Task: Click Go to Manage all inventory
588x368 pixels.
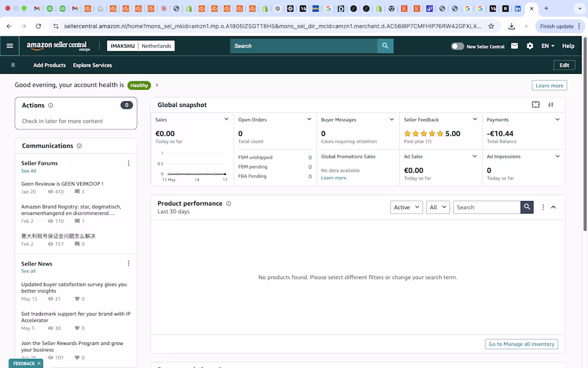Action: point(521,344)
